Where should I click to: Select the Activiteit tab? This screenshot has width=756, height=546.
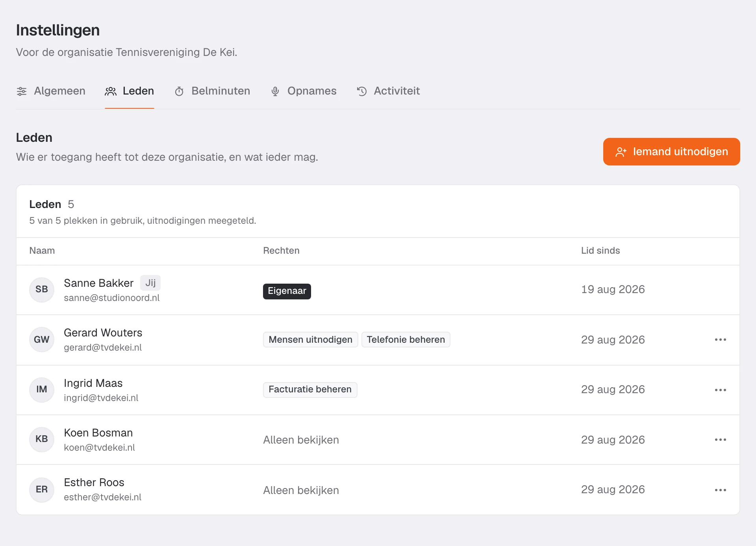click(x=388, y=91)
